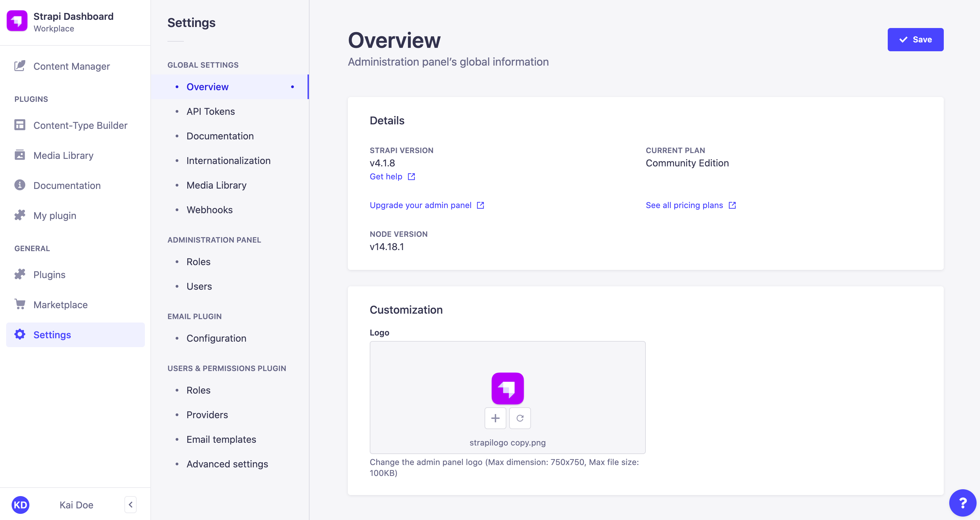
Task: Click the Upgrade your admin panel link
Action: (420, 205)
